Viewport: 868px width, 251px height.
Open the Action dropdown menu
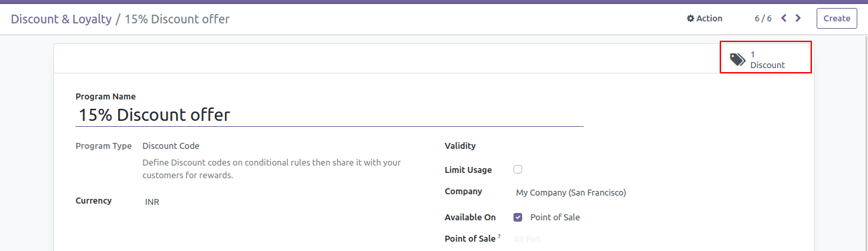(704, 19)
